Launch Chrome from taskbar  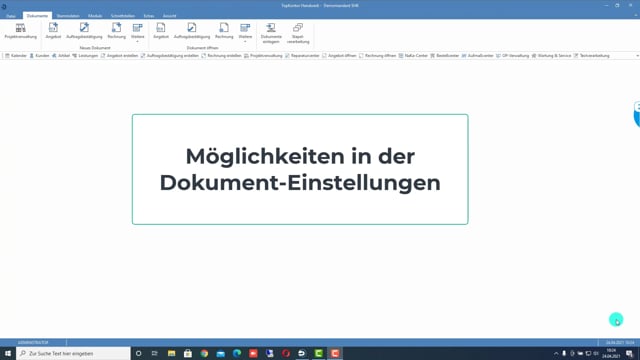(204, 353)
